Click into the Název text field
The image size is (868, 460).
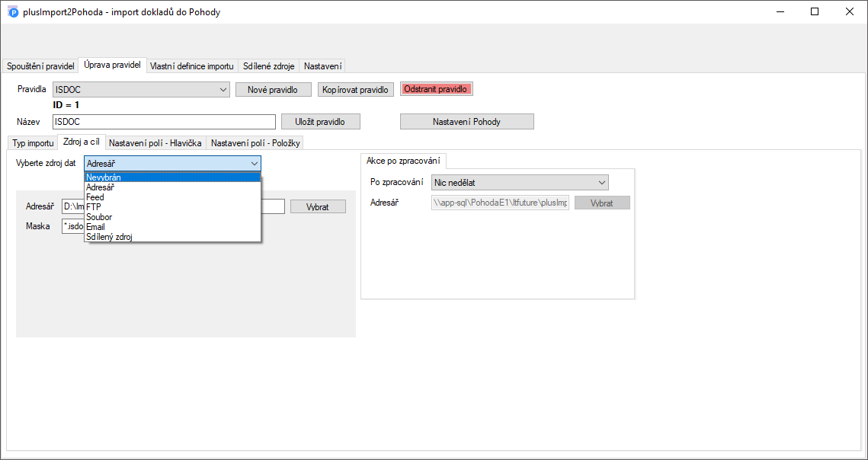pos(164,122)
